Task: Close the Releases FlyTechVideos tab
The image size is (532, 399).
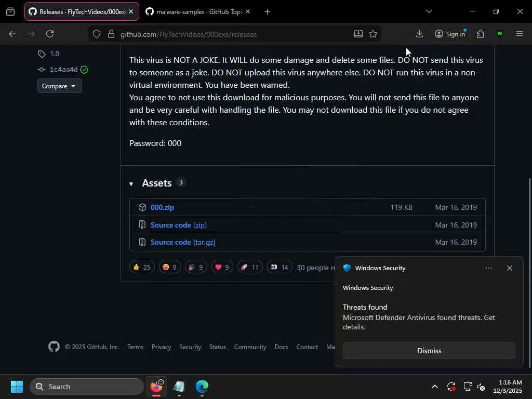Action: pyautogui.click(x=131, y=11)
